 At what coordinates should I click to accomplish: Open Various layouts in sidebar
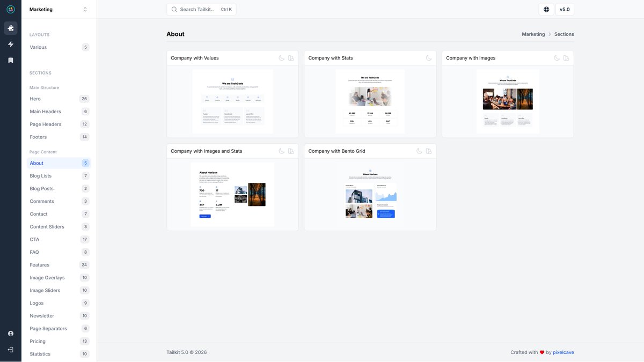coord(59,47)
